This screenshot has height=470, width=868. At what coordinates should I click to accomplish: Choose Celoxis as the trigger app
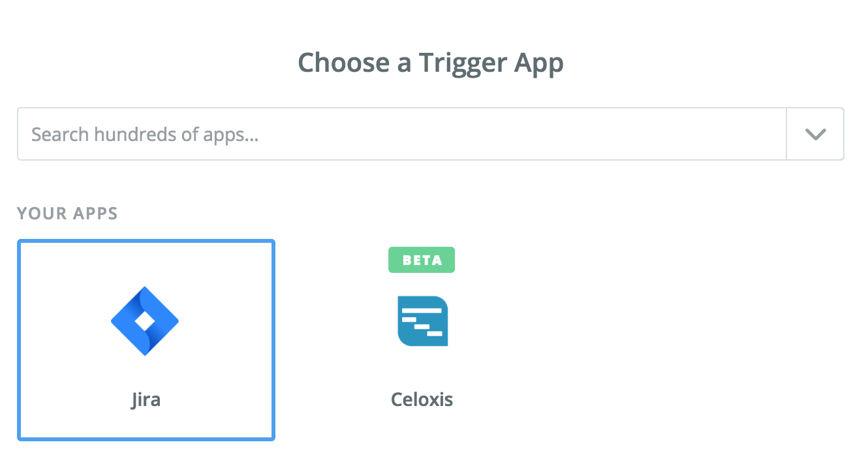pyautogui.click(x=422, y=339)
